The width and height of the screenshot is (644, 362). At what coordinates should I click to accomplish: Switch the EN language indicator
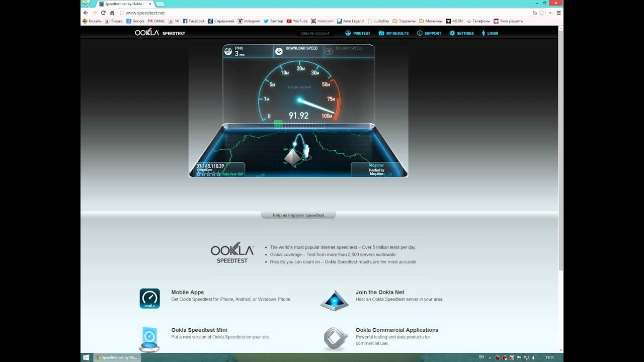[x=481, y=357]
